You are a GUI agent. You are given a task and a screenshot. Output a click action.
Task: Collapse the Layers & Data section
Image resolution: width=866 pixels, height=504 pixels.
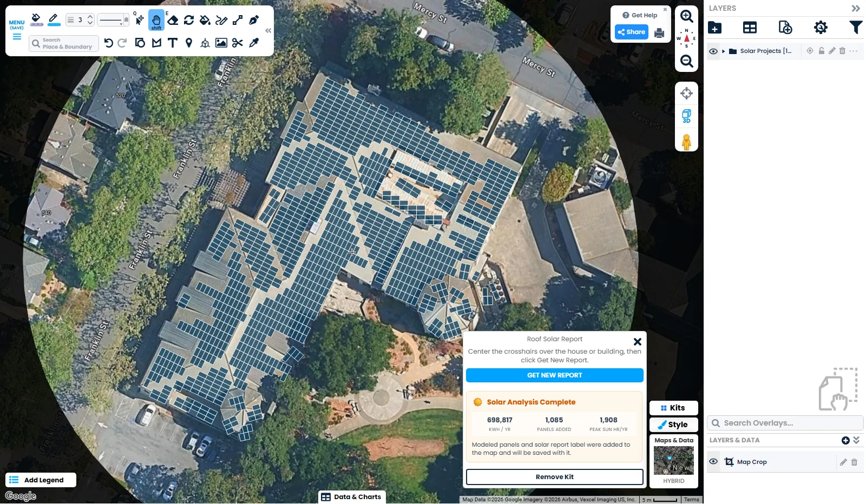[856, 440]
